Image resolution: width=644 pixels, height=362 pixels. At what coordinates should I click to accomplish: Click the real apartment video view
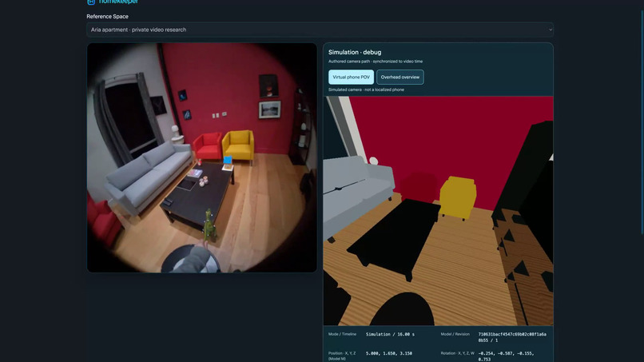201,157
